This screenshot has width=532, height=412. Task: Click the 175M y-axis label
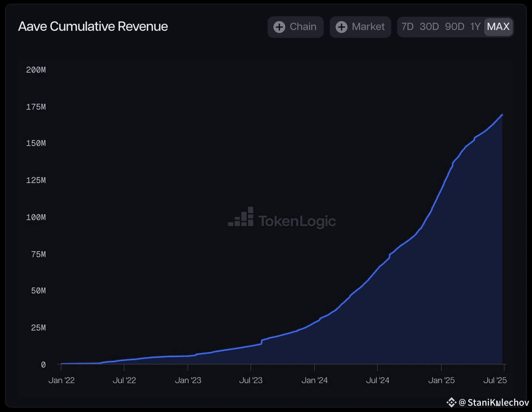tap(36, 107)
